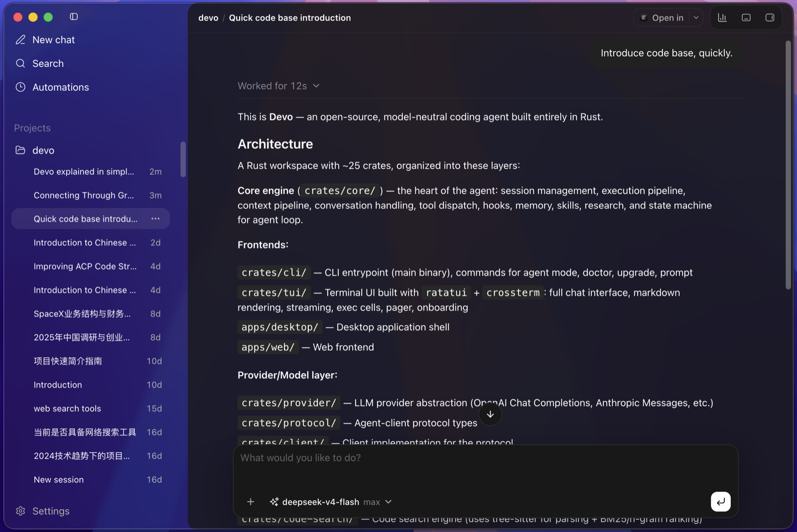The height and width of the screenshot is (532, 797).
Task: Open the New session chat
Action: (91, 480)
